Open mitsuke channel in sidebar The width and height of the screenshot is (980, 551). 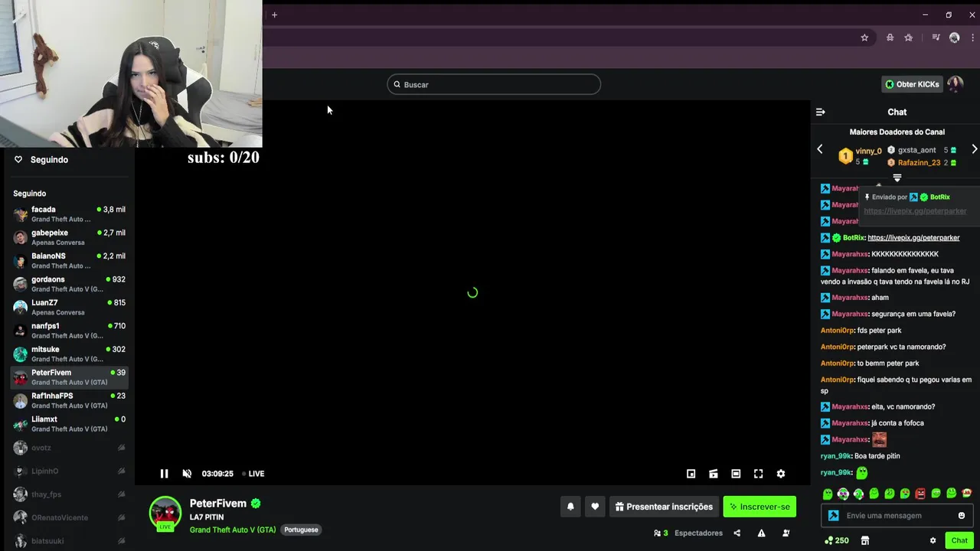(69, 354)
